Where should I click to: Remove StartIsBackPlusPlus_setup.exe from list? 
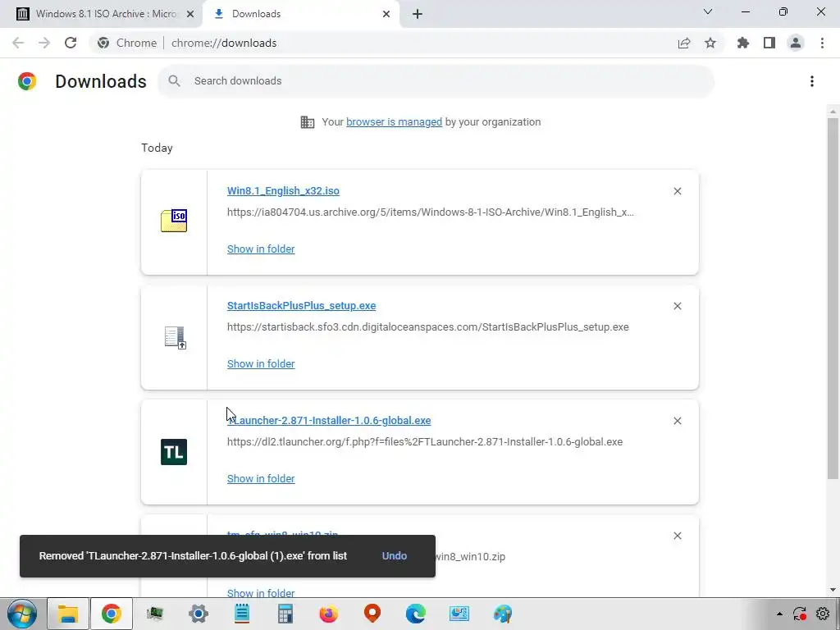click(x=677, y=306)
